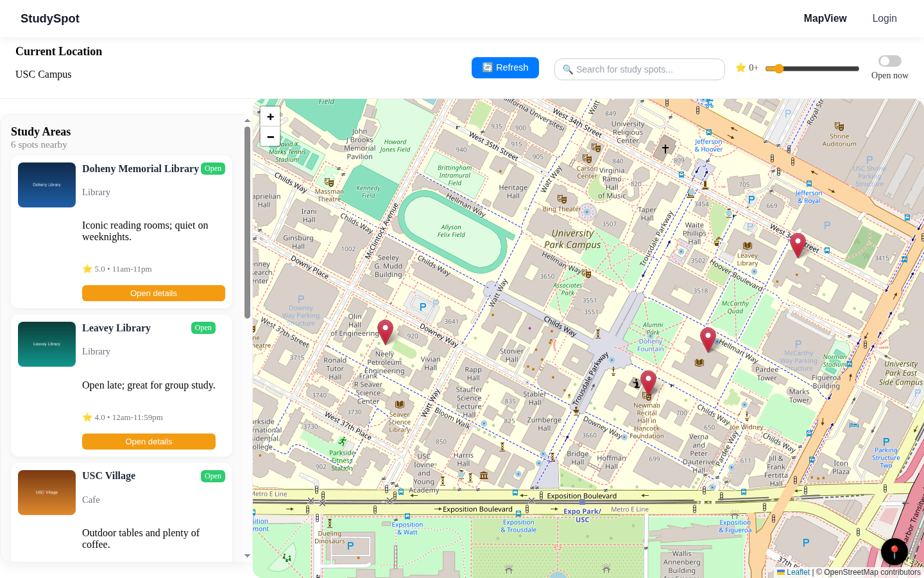Click the Doheny Library thumbnail image
This screenshot has width=924, height=578.
click(x=47, y=185)
